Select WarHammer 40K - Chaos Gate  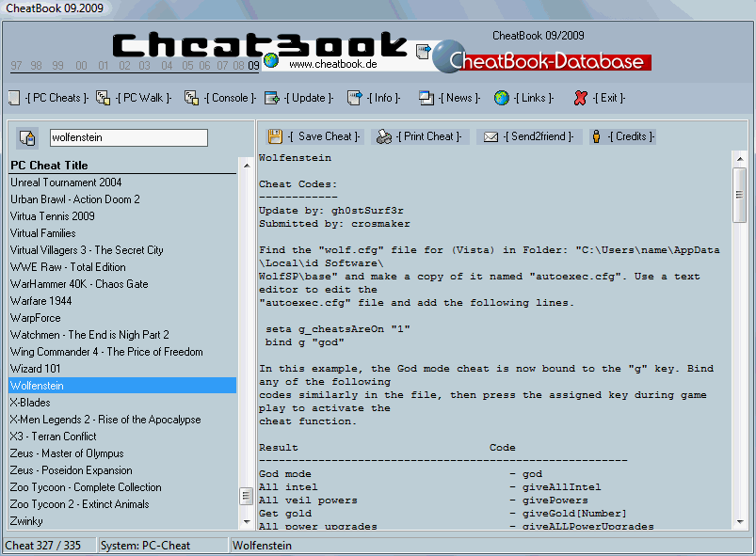pos(123,284)
